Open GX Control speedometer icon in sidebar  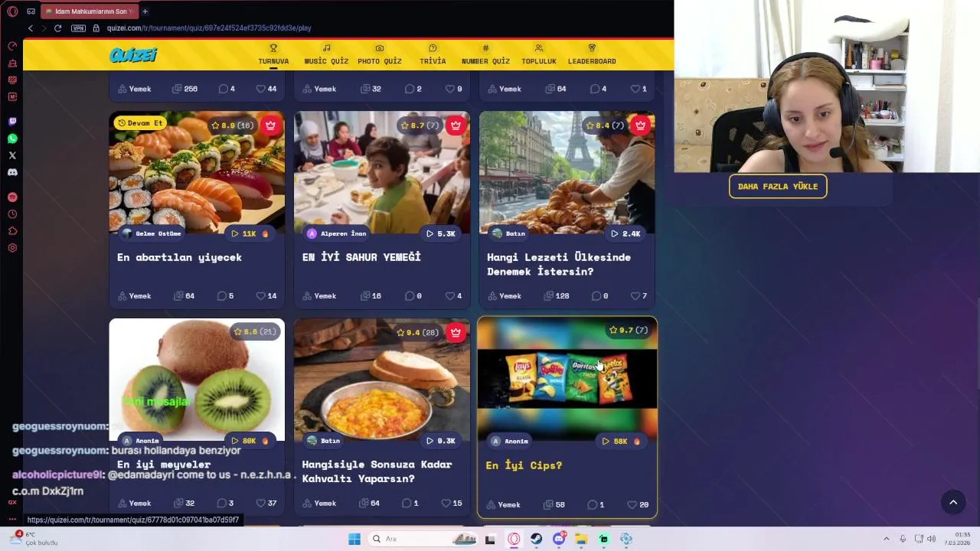pos(12,46)
